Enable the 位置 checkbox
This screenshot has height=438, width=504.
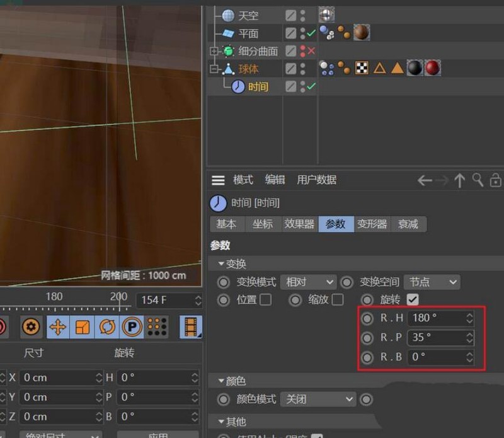[x=264, y=300]
